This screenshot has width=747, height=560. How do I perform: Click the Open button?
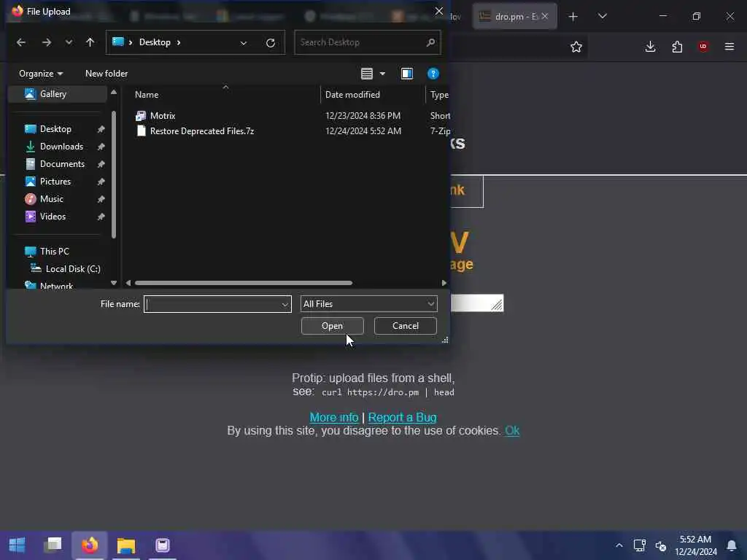click(332, 326)
